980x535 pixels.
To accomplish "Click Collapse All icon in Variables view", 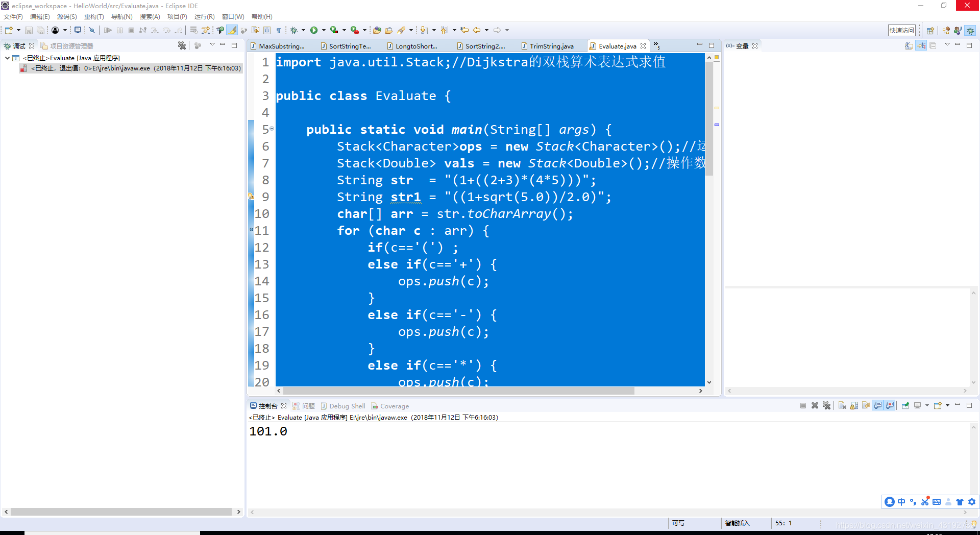I will tap(933, 46).
